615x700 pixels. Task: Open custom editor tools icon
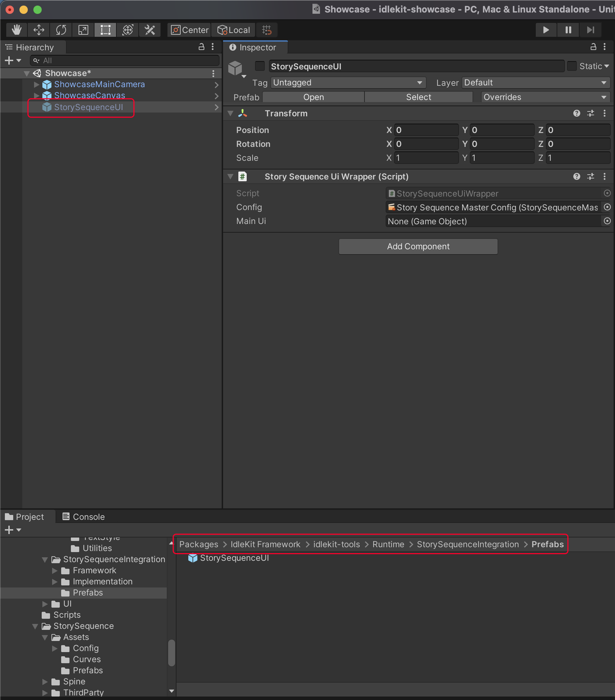coord(150,30)
